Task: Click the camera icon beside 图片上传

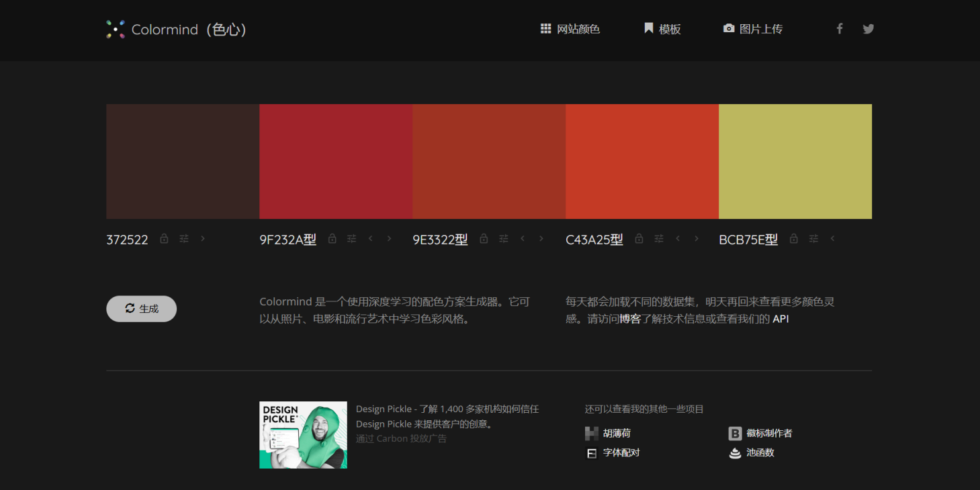Action: [x=729, y=28]
